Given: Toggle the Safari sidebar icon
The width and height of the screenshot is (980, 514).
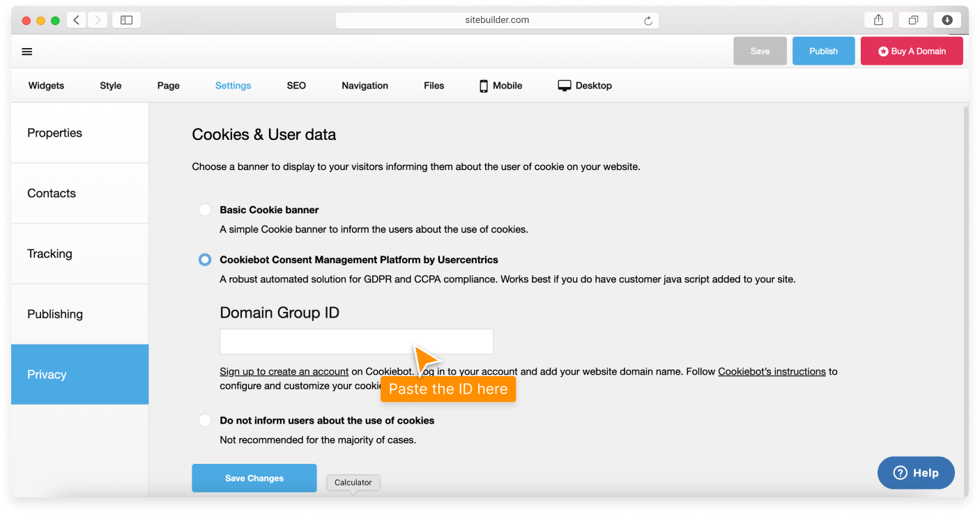Looking at the screenshot, I should (126, 20).
